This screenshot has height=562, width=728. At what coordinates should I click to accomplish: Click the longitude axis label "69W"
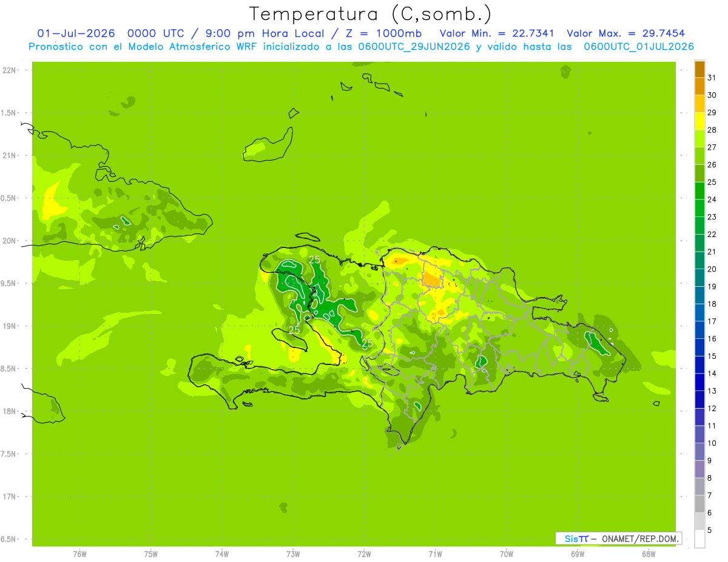[x=578, y=554]
